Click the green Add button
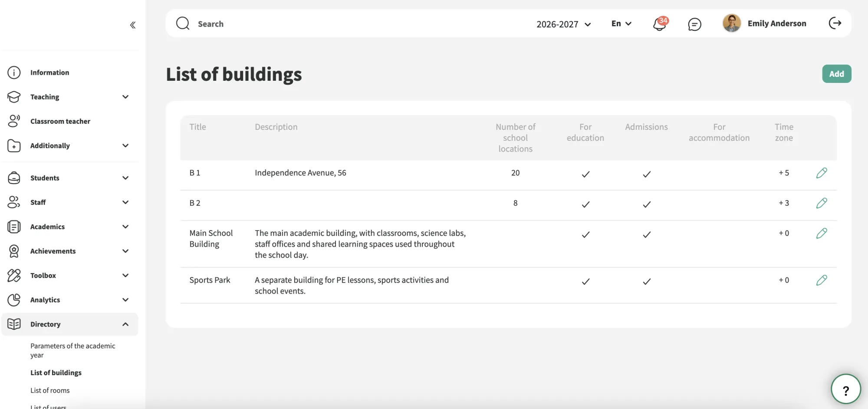 pyautogui.click(x=836, y=74)
